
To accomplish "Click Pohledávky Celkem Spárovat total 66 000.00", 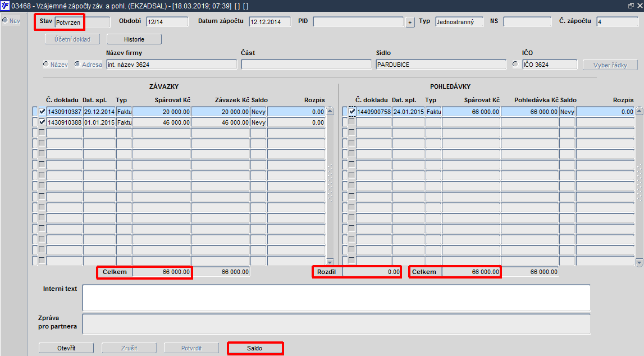I will 471,272.
